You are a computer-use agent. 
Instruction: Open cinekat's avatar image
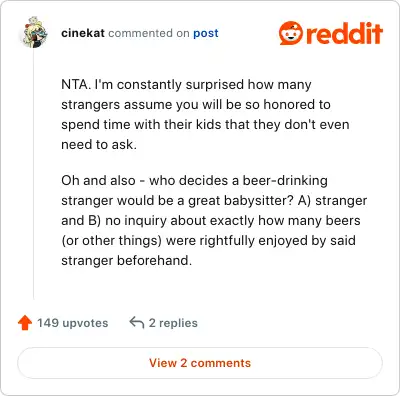click(x=34, y=32)
